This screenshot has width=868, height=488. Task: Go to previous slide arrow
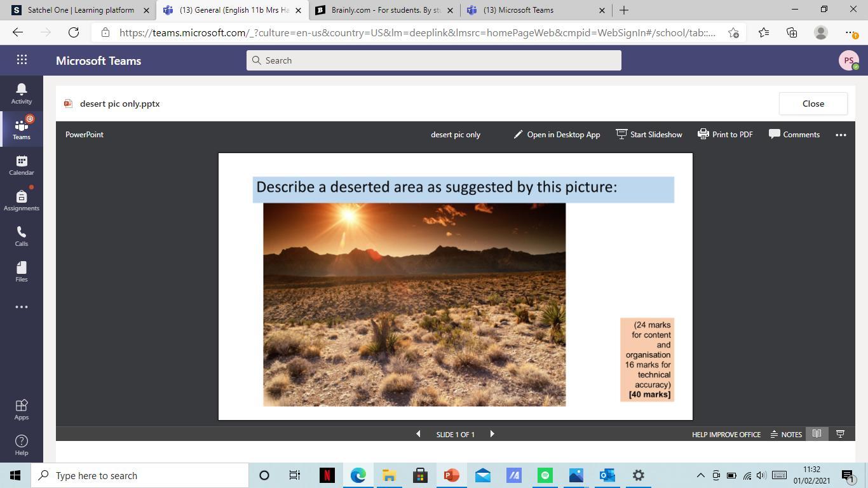(418, 434)
